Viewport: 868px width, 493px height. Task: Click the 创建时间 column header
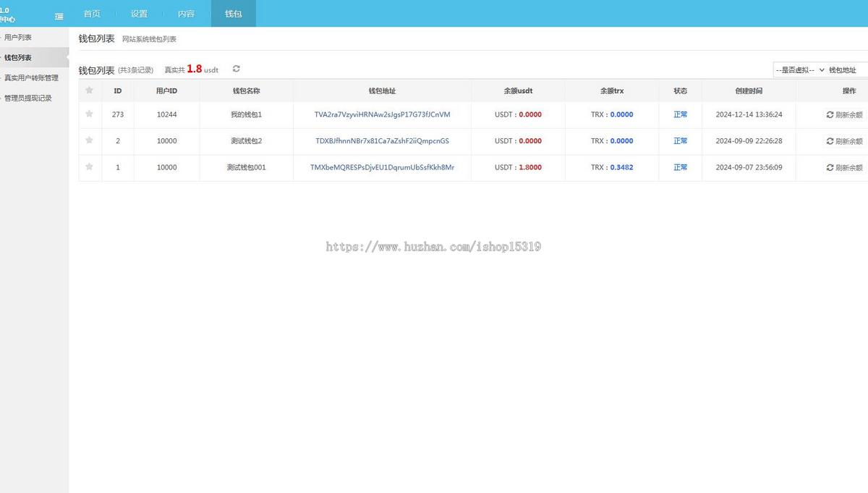(749, 90)
